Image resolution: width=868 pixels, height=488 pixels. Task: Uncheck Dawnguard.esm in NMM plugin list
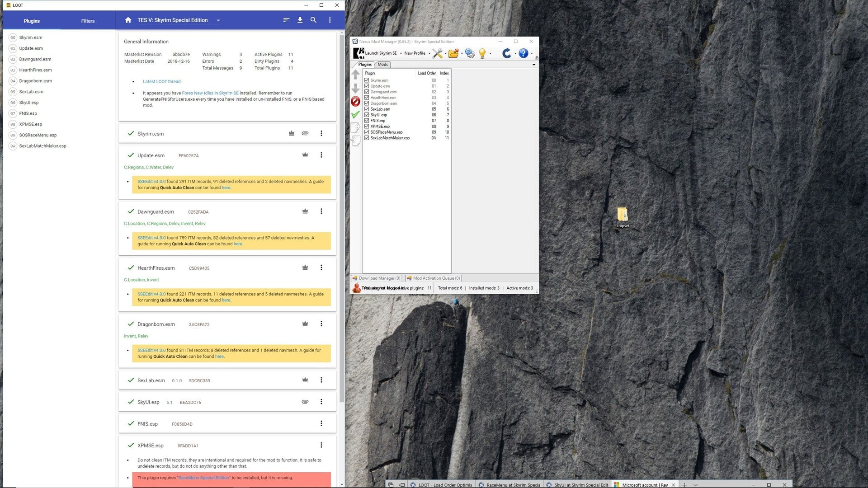coord(367,92)
